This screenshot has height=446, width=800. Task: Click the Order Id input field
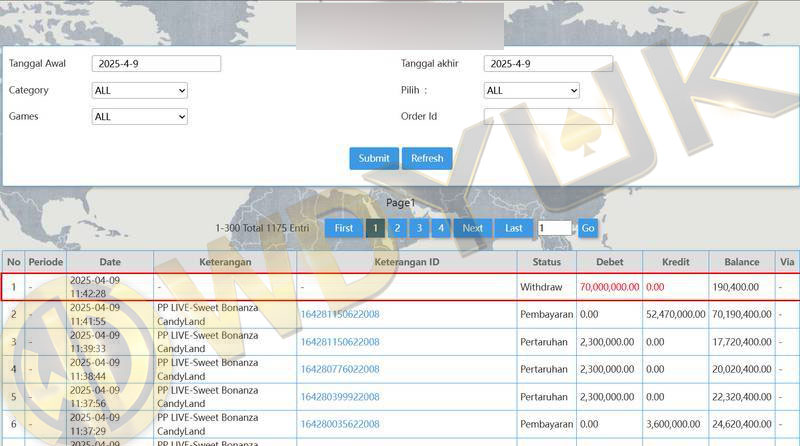(x=548, y=116)
